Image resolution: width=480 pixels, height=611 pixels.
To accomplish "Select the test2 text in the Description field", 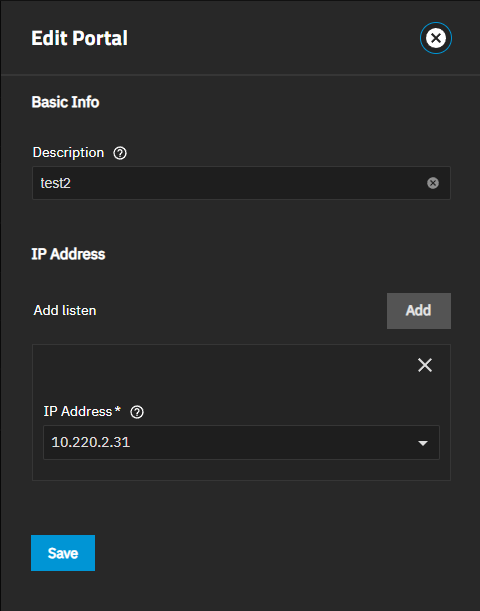I will click(56, 183).
